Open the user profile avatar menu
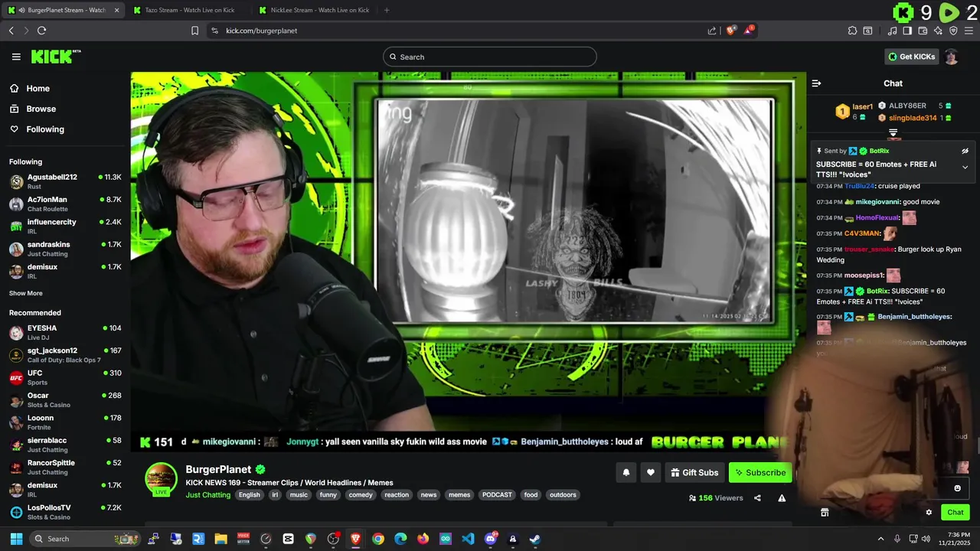 coord(951,57)
